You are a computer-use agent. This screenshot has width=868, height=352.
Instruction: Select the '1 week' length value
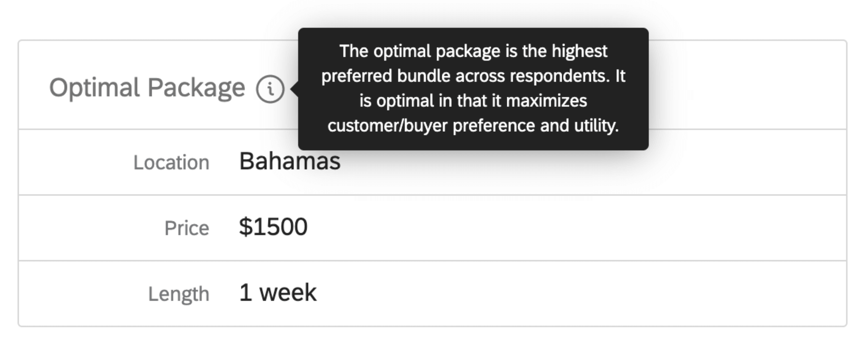click(x=277, y=291)
